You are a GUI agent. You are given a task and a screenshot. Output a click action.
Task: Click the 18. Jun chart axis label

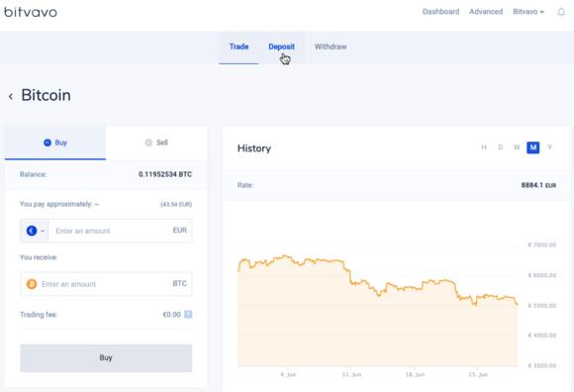415,375
